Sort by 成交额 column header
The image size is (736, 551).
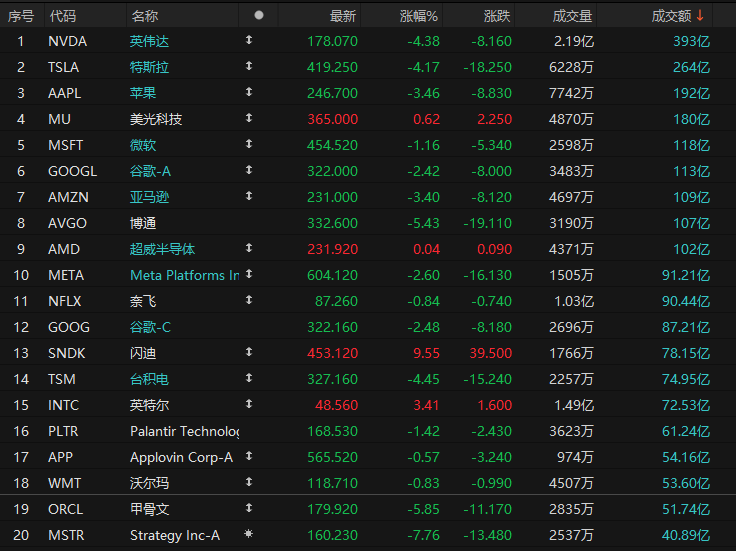(671, 16)
